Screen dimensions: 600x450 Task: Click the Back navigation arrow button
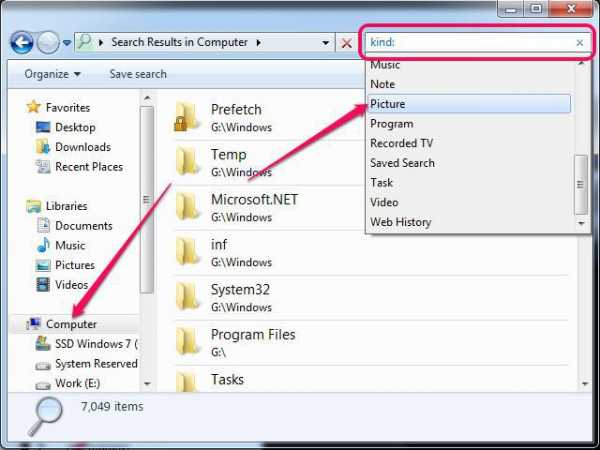click(22, 43)
